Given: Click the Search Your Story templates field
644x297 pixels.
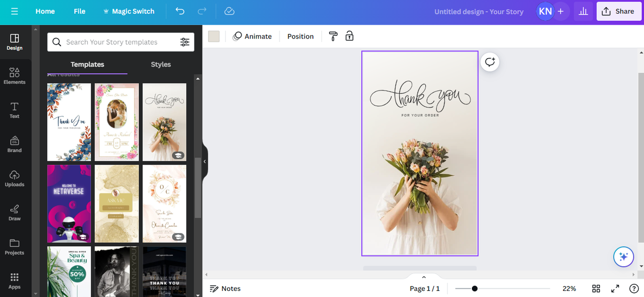Looking at the screenshot, I should (x=120, y=42).
